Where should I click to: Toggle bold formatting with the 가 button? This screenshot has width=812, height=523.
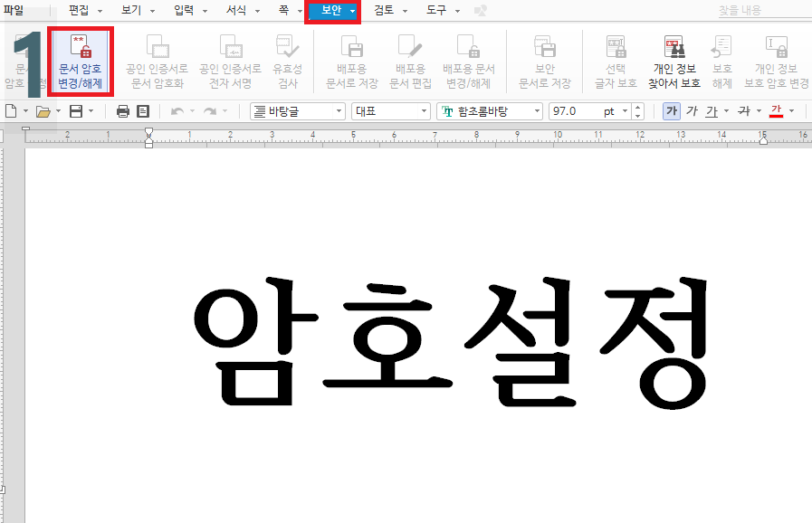point(673,109)
